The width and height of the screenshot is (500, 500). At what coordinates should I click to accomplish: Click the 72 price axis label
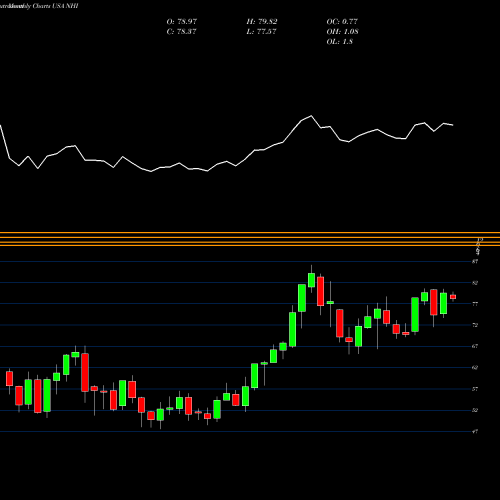475,325
